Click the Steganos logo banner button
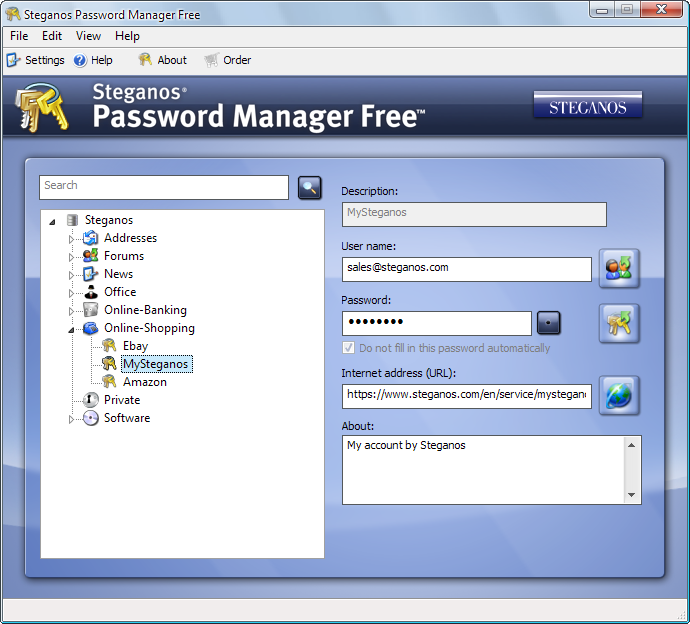This screenshot has width=690, height=624. 587,105
